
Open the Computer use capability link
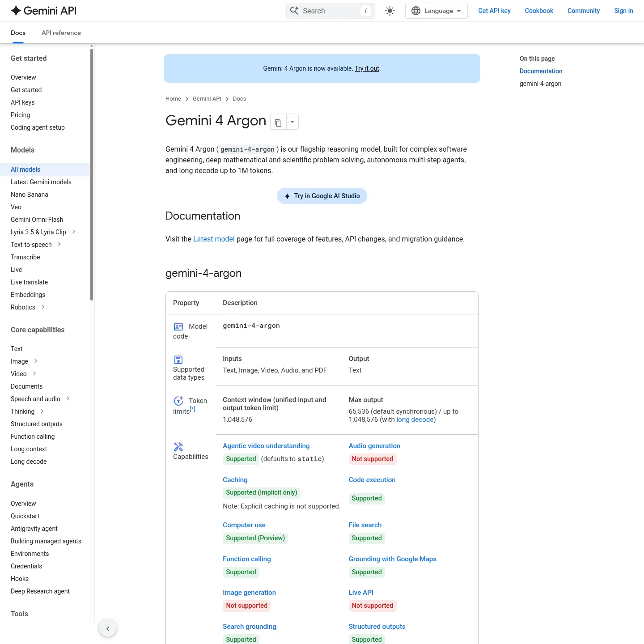tap(244, 525)
